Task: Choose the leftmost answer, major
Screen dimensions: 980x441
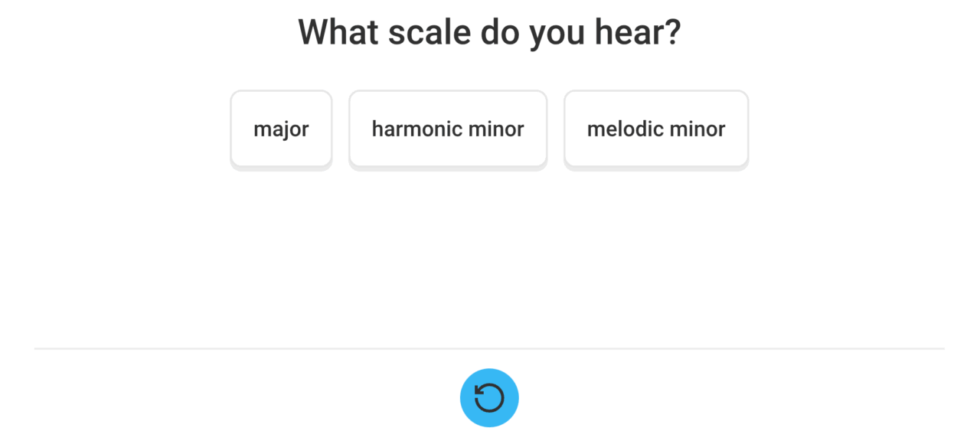Action: (281, 129)
